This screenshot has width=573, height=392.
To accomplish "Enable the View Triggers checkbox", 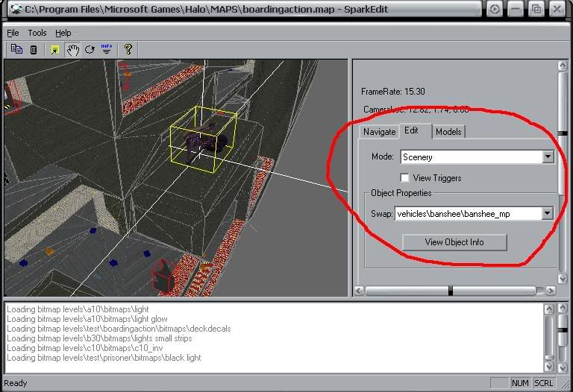I will [x=404, y=178].
